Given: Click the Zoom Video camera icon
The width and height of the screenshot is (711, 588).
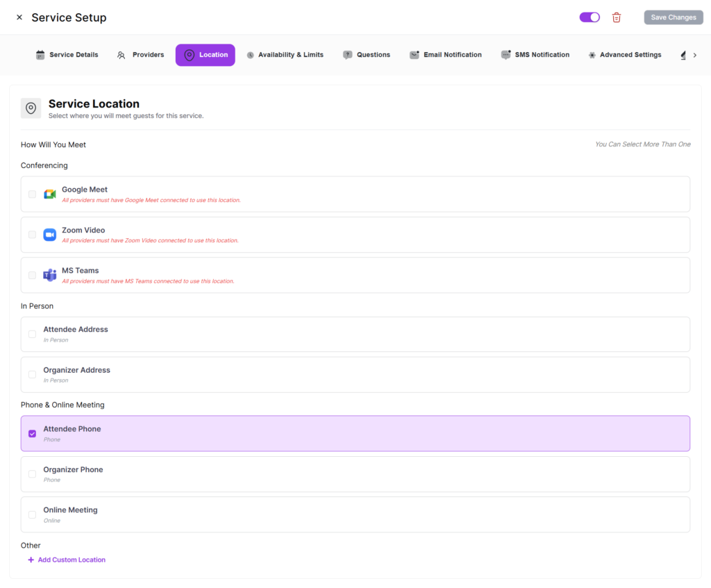Looking at the screenshot, I should pyautogui.click(x=50, y=235).
